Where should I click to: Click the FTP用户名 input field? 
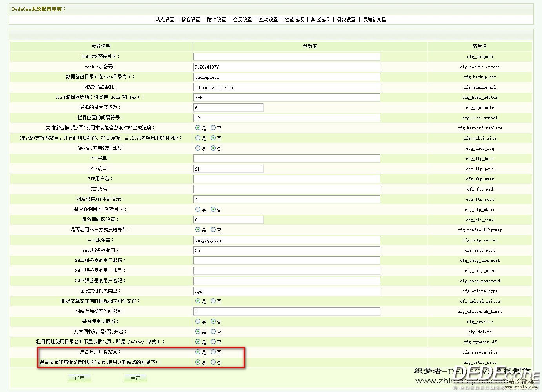point(287,179)
